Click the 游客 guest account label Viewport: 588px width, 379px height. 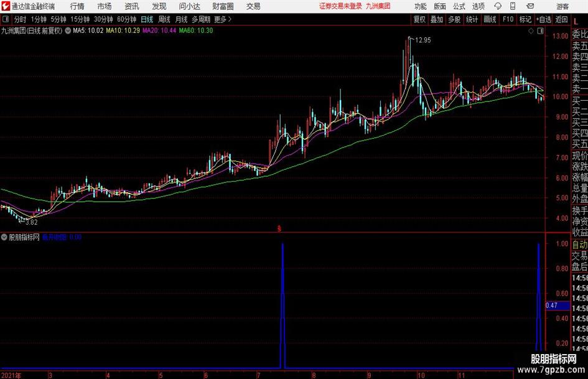click(x=562, y=6)
